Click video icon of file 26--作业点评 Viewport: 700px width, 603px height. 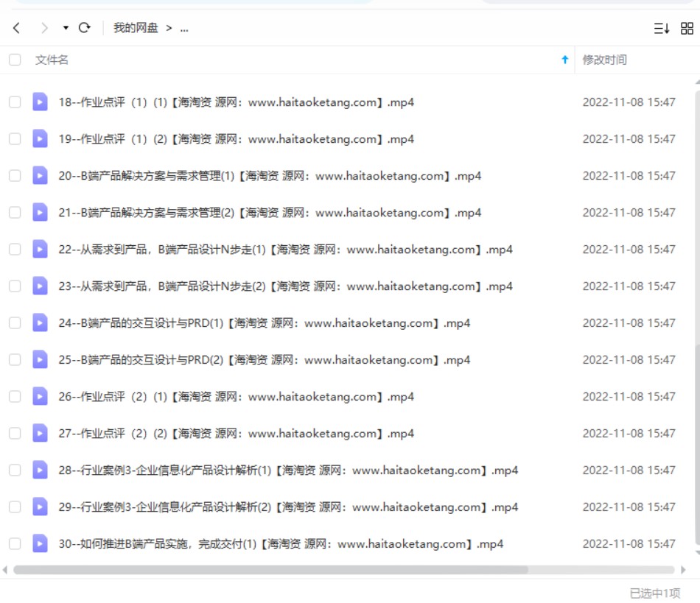pos(40,397)
